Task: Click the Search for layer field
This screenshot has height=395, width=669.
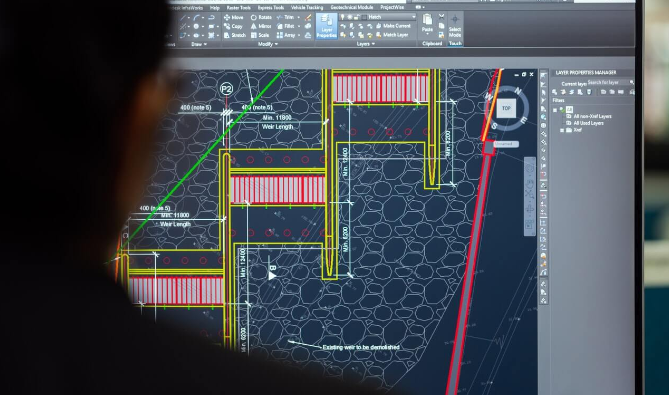Action: [609, 82]
